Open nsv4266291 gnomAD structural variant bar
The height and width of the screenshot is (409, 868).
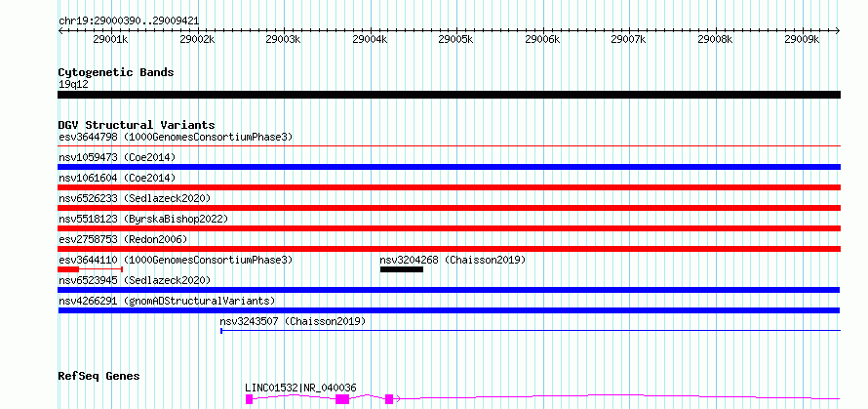[x=449, y=310]
